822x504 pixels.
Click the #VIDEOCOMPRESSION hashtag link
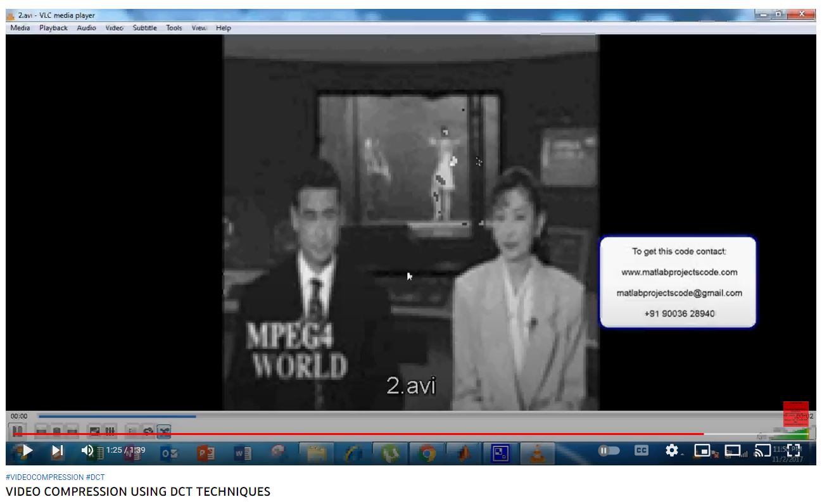pyautogui.click(x=44, y=477)
